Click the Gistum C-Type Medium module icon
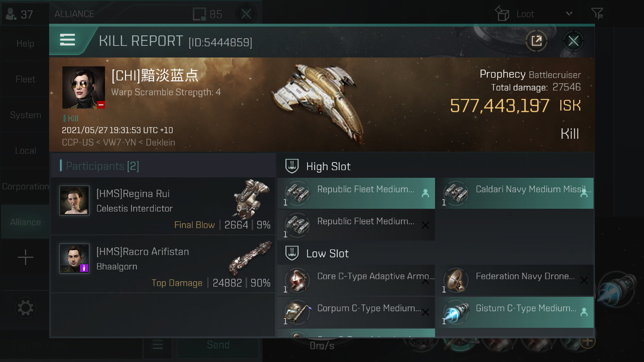This screenshot has width=644, height=362. pos(456,313)
